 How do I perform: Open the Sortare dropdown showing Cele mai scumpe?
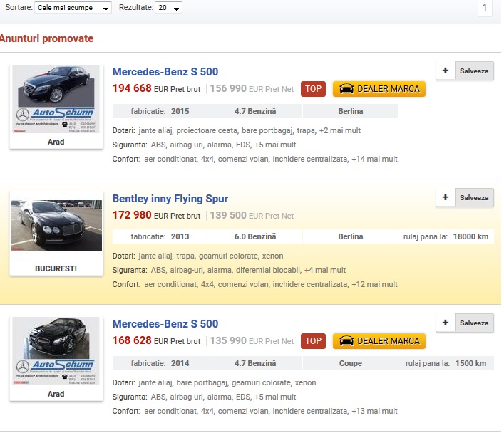(73, 7)
